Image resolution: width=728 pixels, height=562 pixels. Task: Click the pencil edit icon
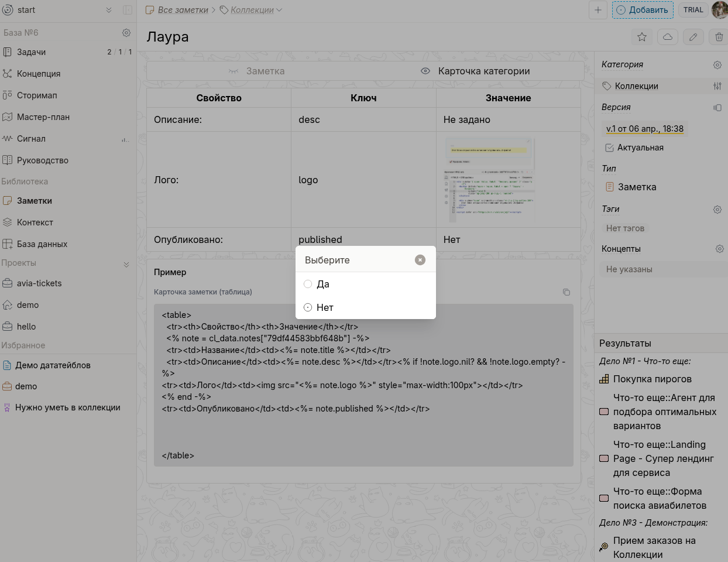[x=693, y=37]
